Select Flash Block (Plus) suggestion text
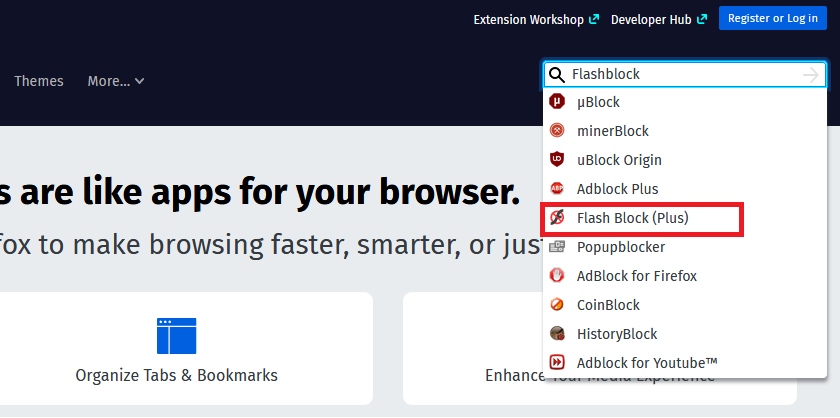Screen dimensions: 840x418 (x=633, y=218)
